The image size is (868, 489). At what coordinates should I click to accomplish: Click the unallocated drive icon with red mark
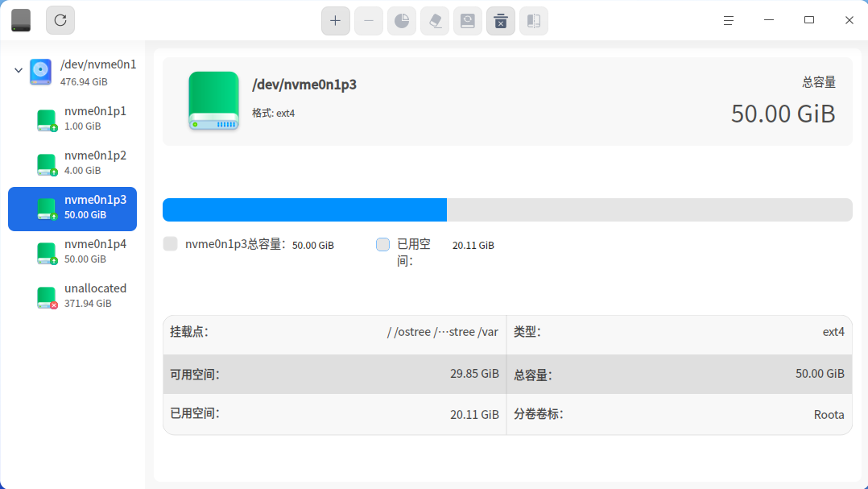(x=47, y=297)
